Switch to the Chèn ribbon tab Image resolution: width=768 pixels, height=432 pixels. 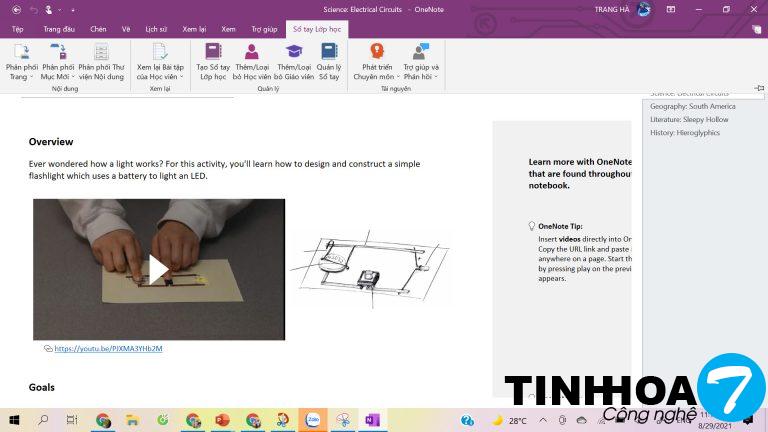coord(98,29)
